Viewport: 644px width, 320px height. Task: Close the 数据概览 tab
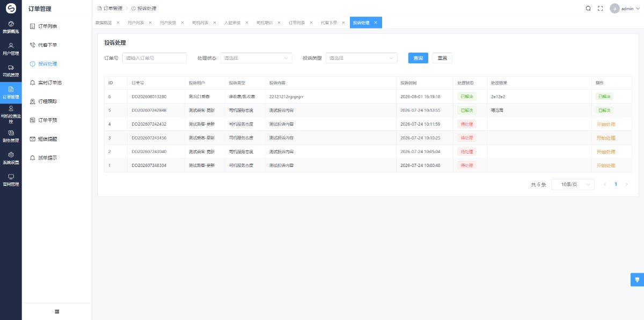[x=118, y=23]
